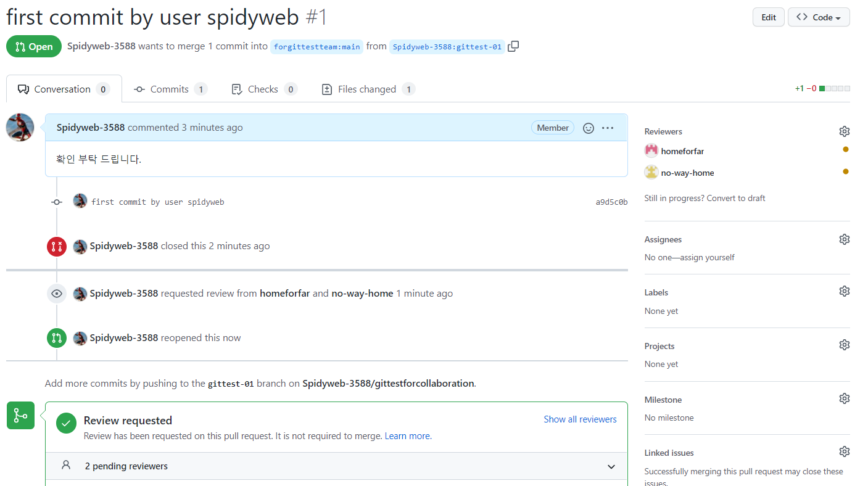This screenshot has width=868, height=486.
Task: Click 'now' reopened timestamp
Action: pos(232,338)
